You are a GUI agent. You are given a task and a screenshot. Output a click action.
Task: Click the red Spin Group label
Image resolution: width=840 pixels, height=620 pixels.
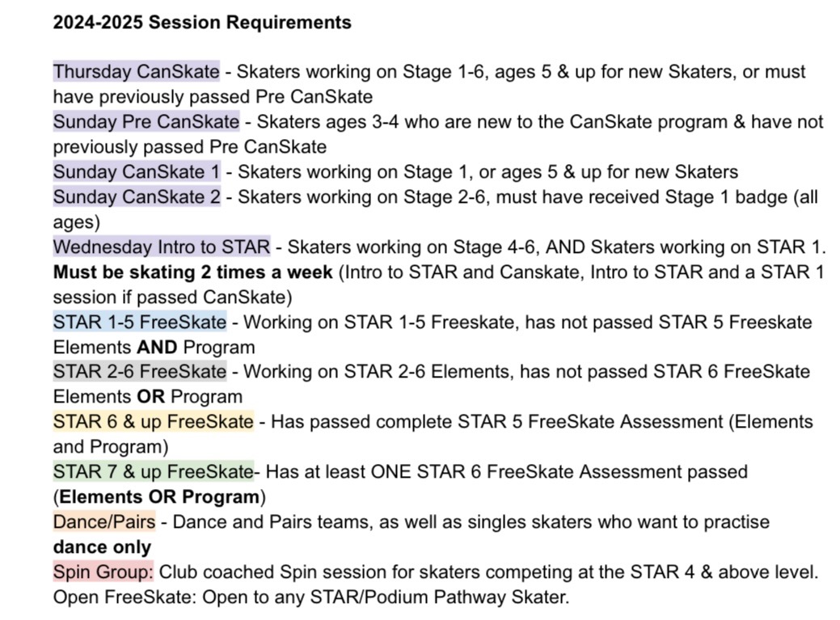point(103,571)
